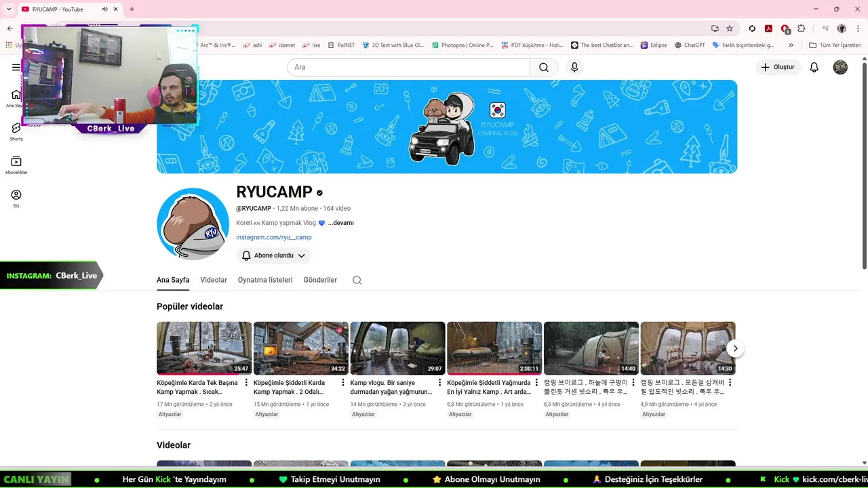Open the notifications bell in the header
The image size is (868, 488).
(x=814, y=67)
